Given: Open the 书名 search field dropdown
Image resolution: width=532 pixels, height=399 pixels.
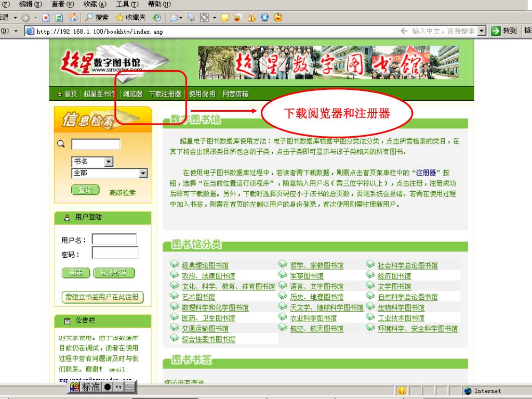Looking at the screenshot, I should [x=109, y=162].
